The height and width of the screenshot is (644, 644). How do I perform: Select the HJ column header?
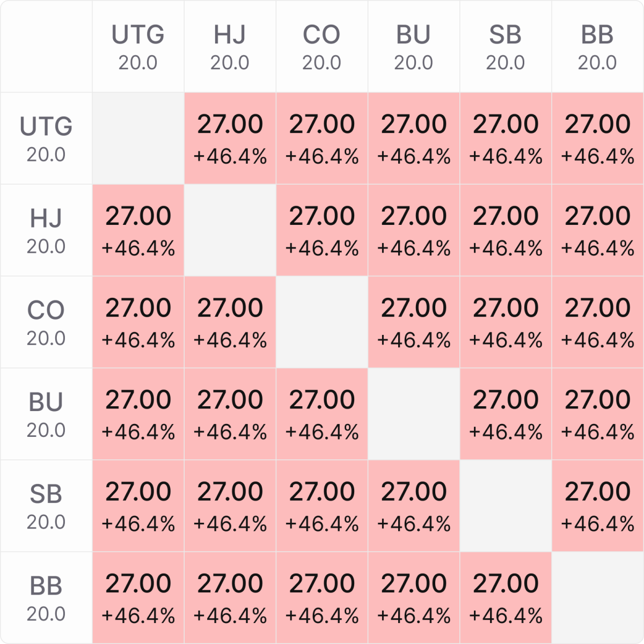(230, 46)
